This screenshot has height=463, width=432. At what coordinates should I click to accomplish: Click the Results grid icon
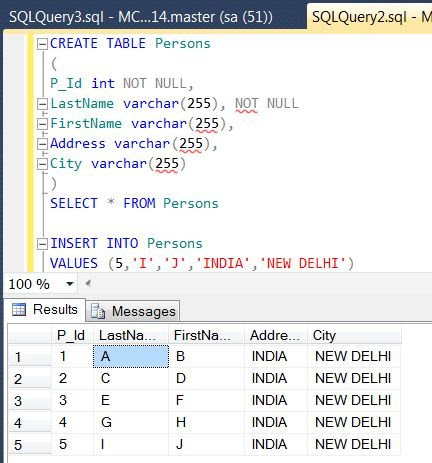(19, 310)
